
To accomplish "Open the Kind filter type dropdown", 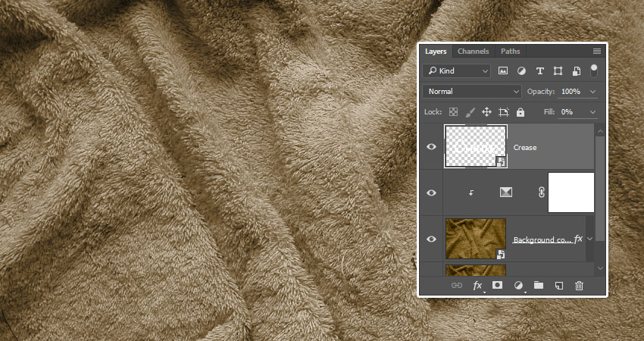I will click(x=458, y=70).
